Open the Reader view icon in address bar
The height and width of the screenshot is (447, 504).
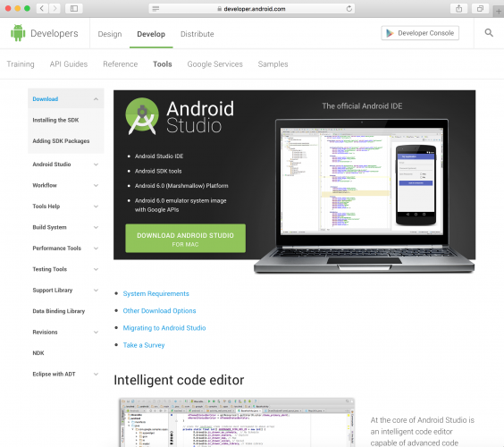point(155,9)
